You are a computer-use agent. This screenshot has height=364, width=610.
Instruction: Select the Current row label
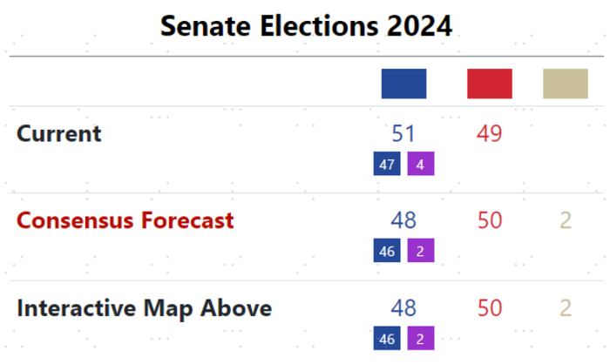(59, 134)
